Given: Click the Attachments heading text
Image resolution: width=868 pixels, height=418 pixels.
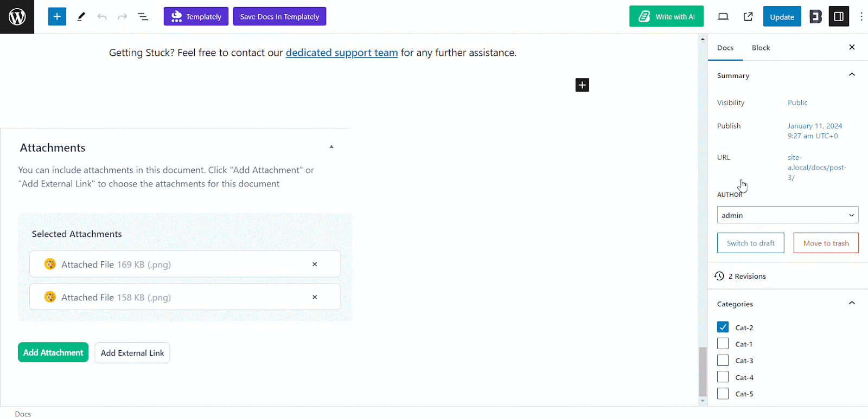Looking at the screenshot, I should (x=53, y=147).
